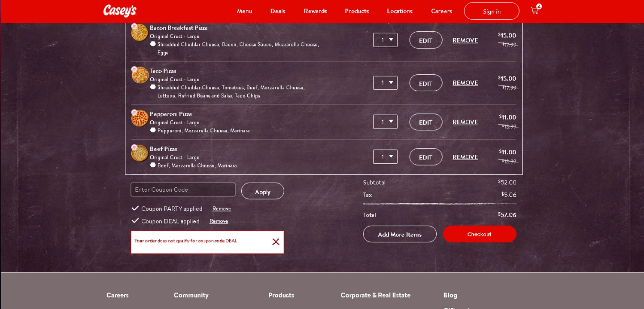Remove the Beef Pizza from cart
The height and width of the screenshot is (309, 644).
(465, 157)
